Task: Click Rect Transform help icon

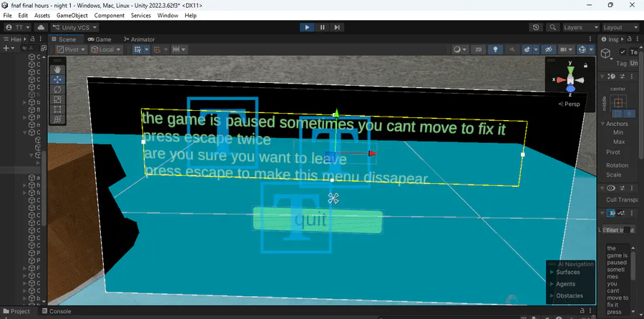Action: tap(612, 77)
